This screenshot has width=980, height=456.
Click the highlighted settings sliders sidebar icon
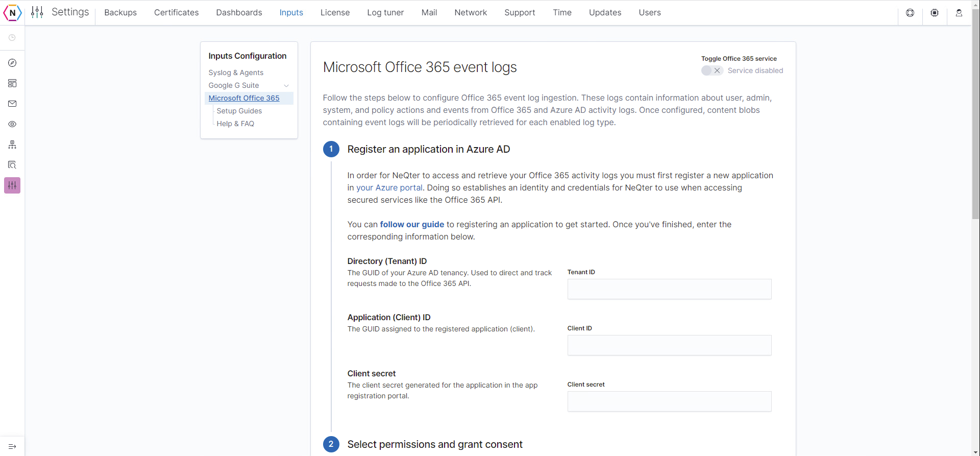click(12, 185)
